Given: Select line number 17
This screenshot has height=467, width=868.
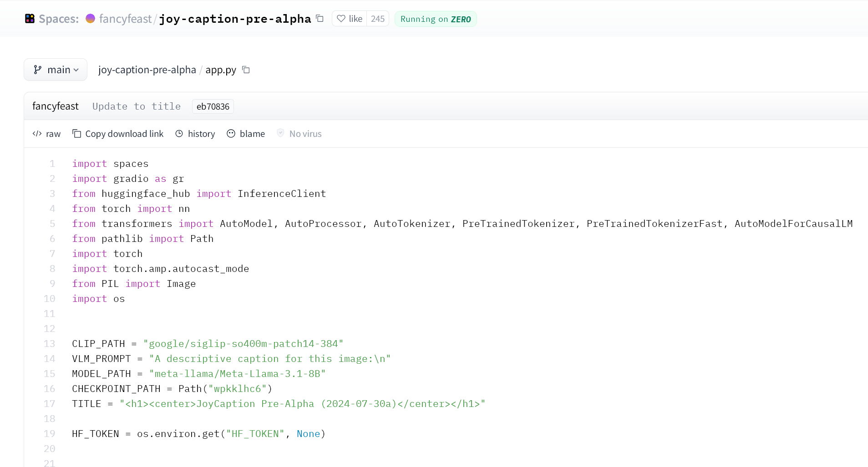Looking at the screenshot, I should coord(50,404).
